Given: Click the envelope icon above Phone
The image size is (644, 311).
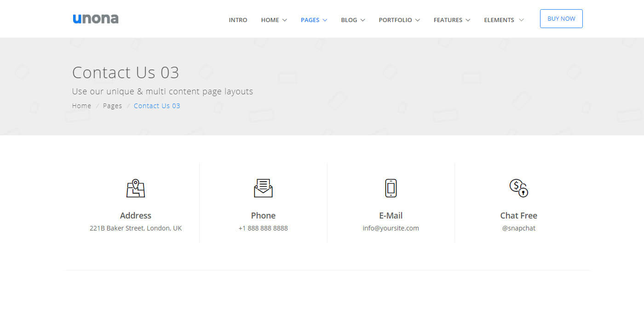Looking at the screenshot, I should click(x=263, y=188).
